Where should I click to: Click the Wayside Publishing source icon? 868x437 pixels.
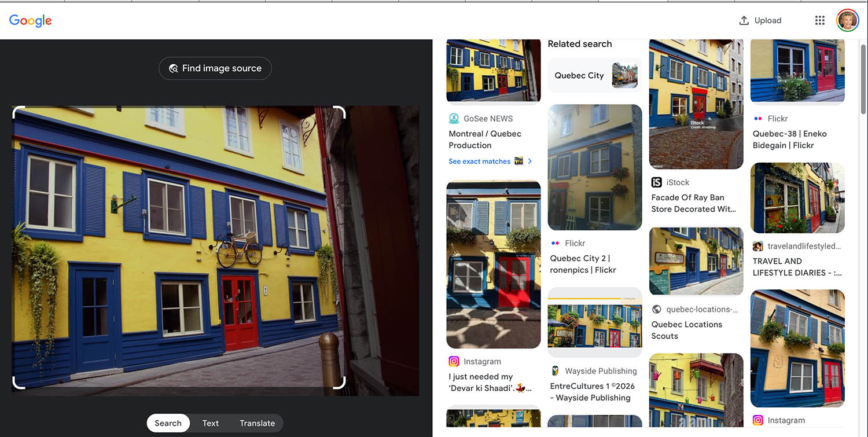click(x=555, y=371)
